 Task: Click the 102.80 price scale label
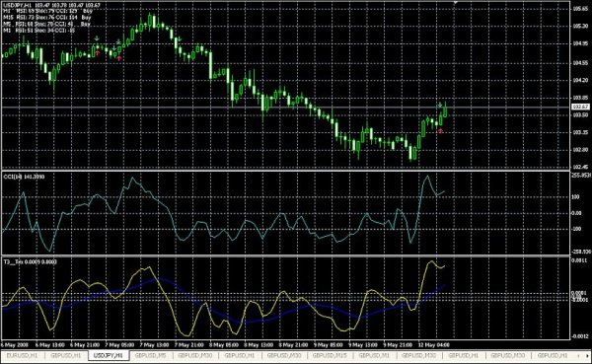pos(581,150)
